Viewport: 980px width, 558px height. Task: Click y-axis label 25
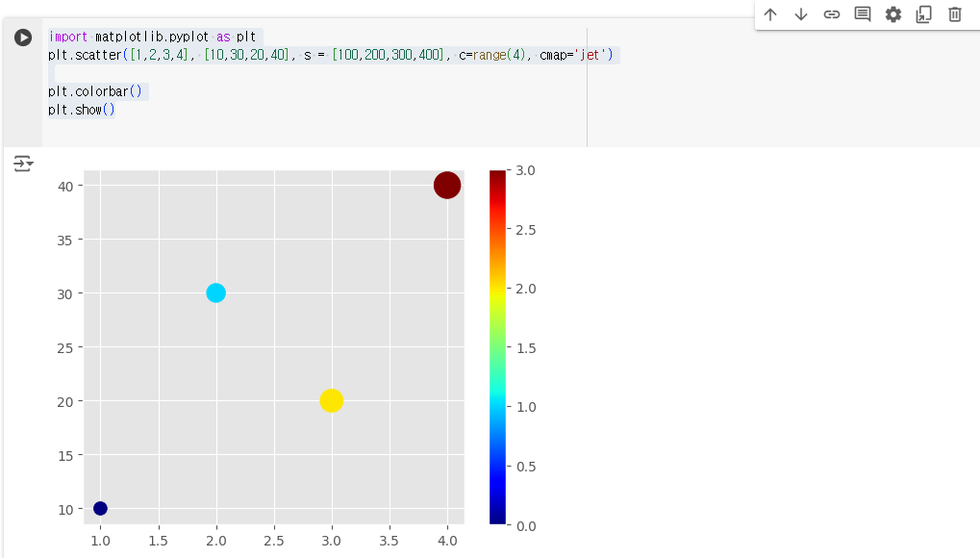coord(65,348)
